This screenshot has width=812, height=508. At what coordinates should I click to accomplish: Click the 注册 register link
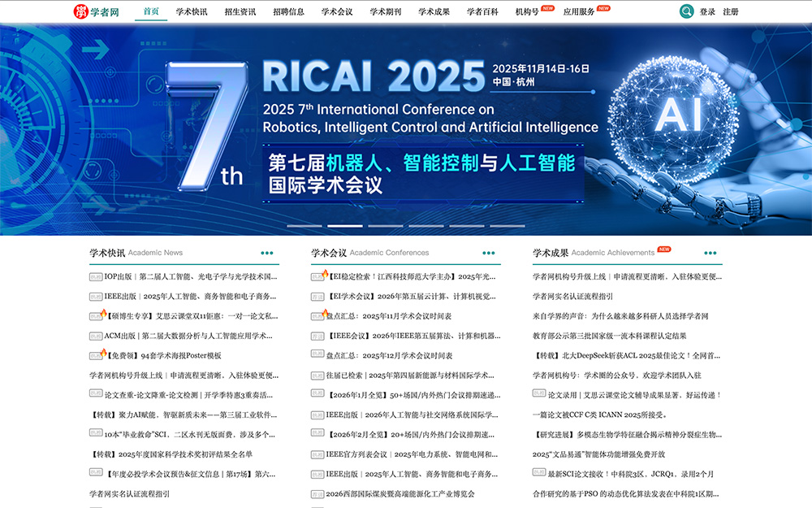tap(731, 11)
